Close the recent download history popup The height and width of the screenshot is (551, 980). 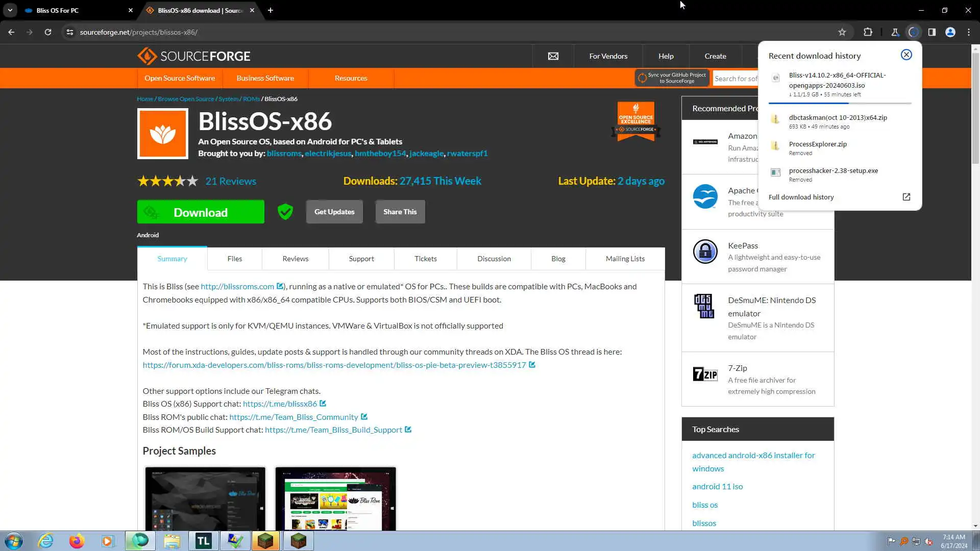(x=906, y=55)
